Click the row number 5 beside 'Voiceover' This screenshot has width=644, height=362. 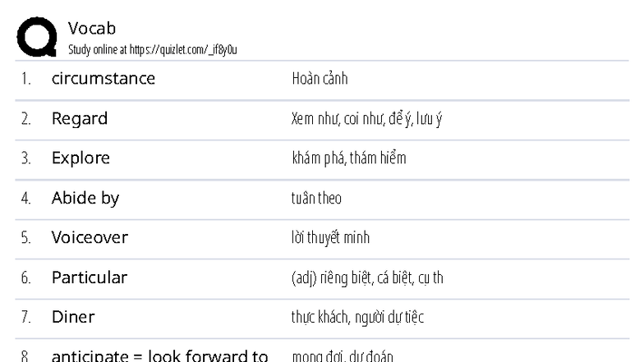pyautogui.click(x=26, y=238)
